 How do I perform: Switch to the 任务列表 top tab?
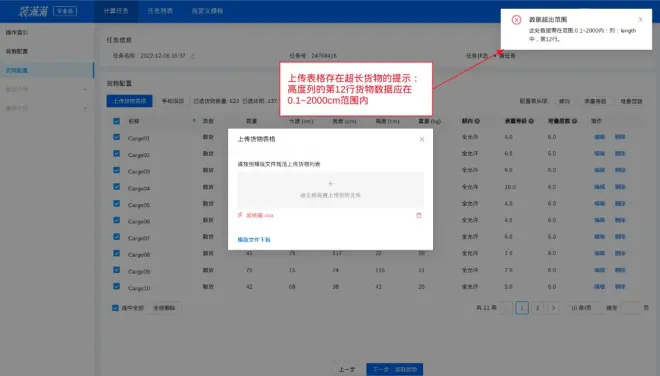[x=160, y=11]
